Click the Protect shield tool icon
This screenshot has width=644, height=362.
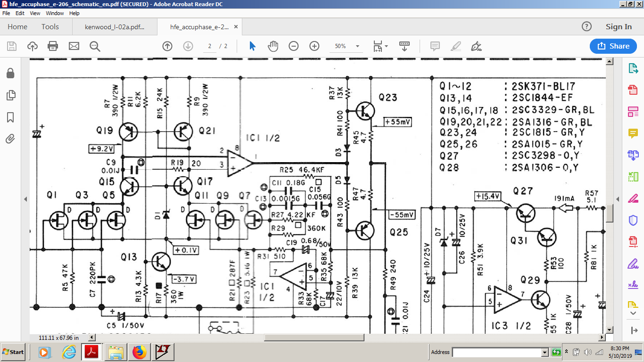point(633,220)
